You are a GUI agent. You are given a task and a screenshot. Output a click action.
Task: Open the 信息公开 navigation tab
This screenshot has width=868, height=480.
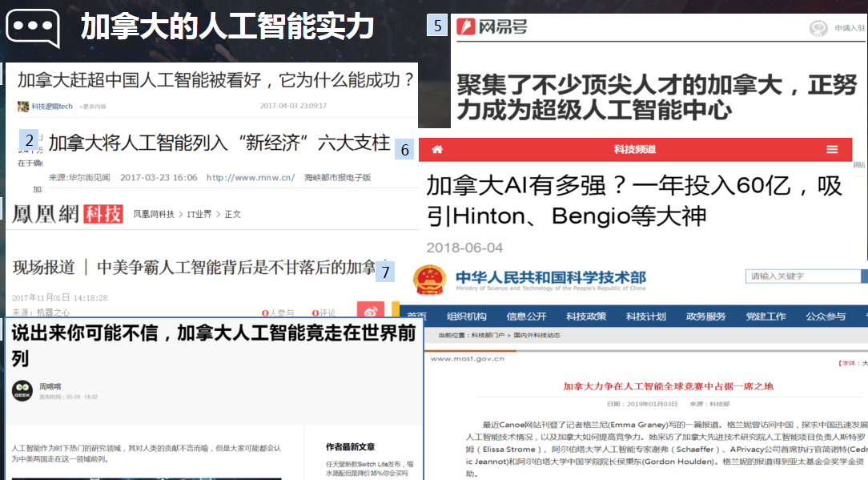pos(526,317)
